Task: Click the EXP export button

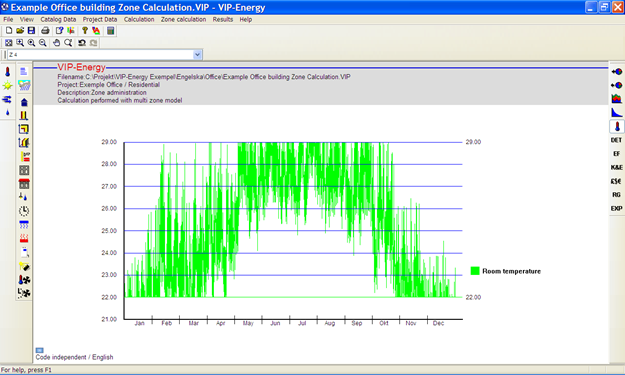Action: pos(616,208)
